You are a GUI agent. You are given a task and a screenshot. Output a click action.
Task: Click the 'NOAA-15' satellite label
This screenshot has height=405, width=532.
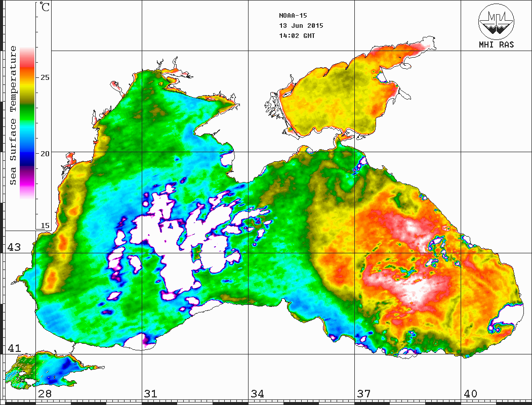pyautogui.click(x=293, y=16)
